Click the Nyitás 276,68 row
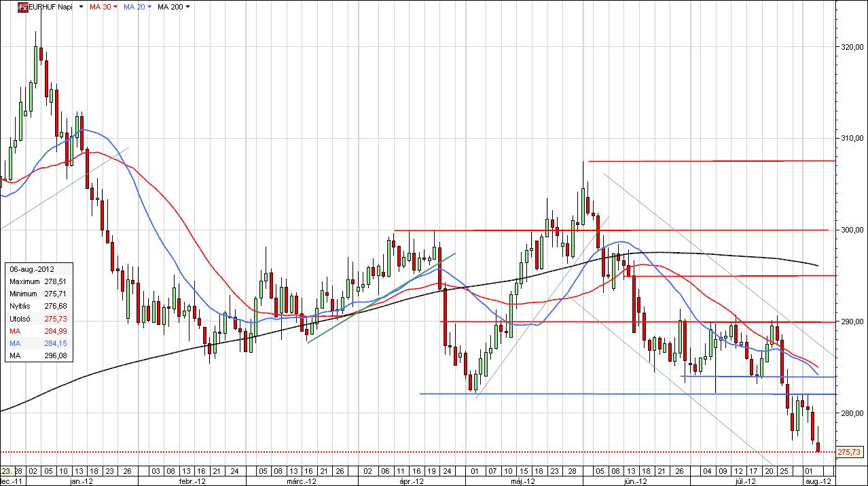Viewport: 868px width, 486px height. tap(38, 305)
